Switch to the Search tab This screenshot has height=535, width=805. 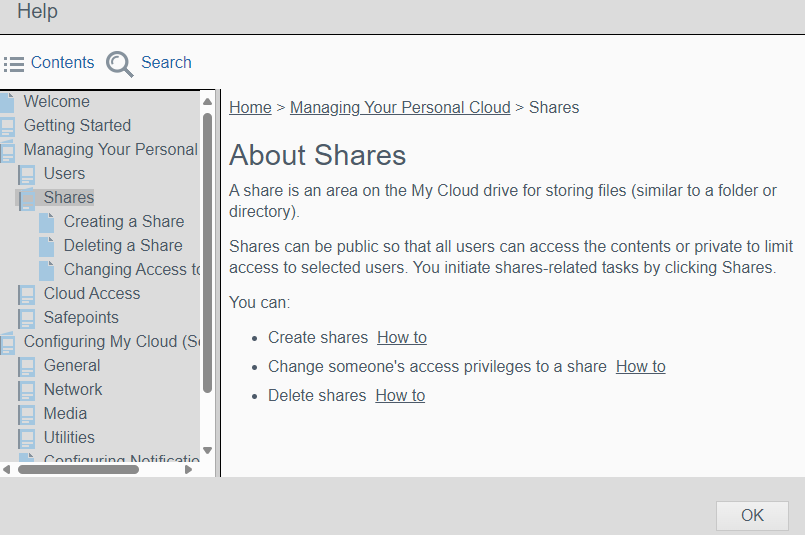pyautogui.click(x=165, y=63)
